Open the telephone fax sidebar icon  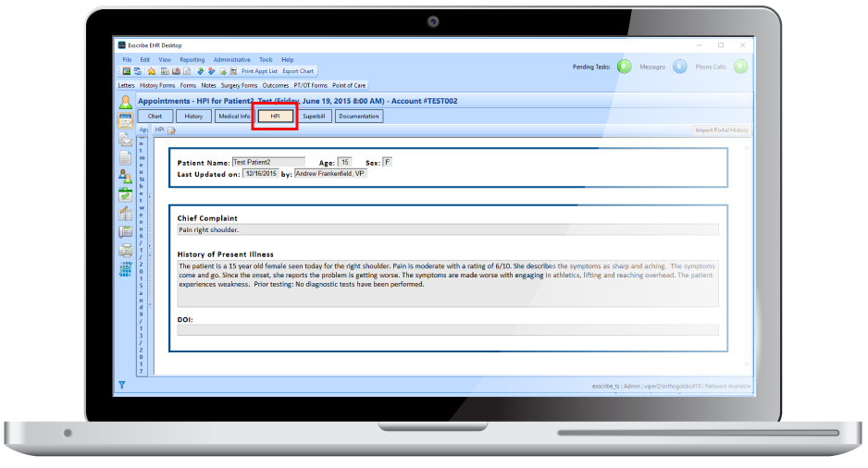126,232
